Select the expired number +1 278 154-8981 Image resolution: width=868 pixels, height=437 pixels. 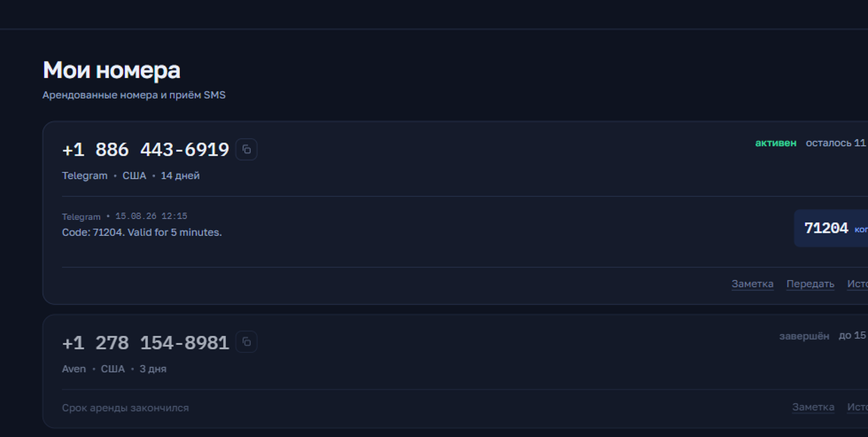point(146,343)
